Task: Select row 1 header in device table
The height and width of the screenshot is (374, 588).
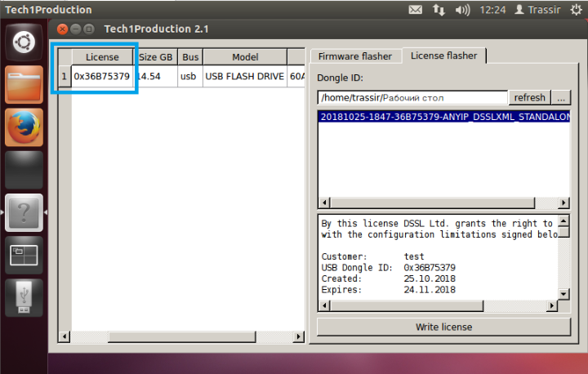Action: [65, 76]
